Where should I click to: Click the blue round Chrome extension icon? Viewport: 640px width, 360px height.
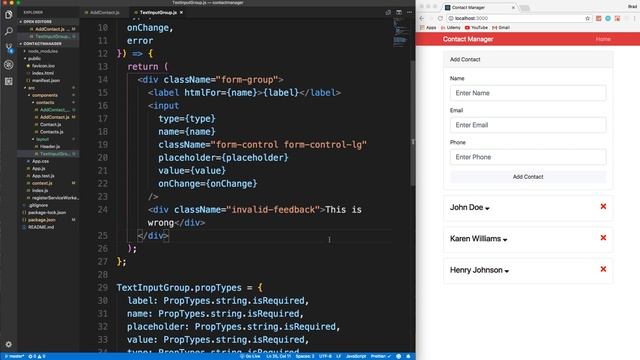[x=608, y=18]
